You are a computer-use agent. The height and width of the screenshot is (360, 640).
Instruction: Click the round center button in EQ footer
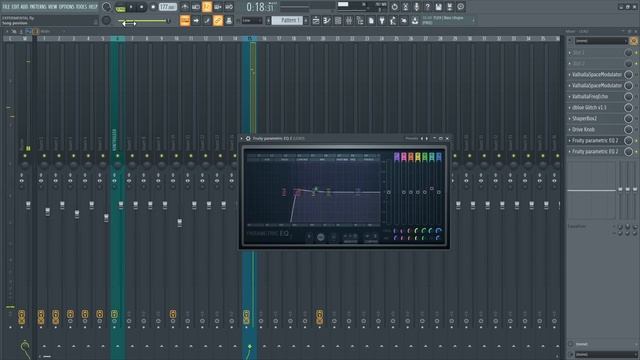click(321, 237)
